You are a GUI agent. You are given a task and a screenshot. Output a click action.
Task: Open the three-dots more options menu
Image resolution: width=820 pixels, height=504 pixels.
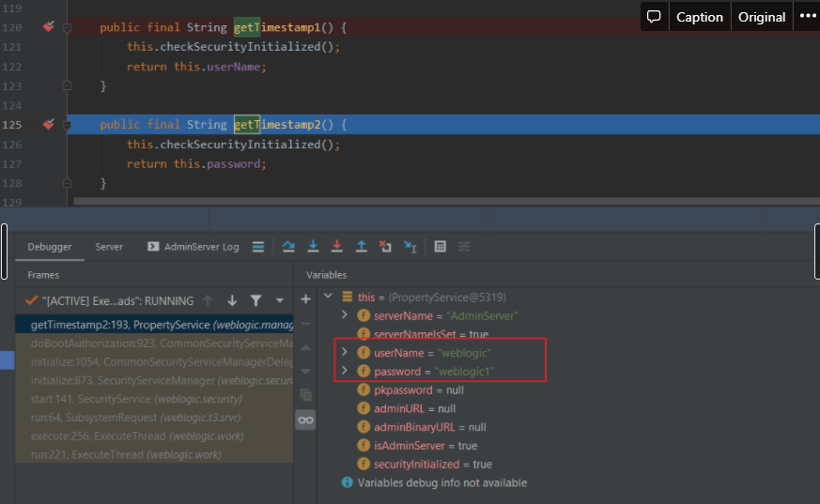pos(808,17)
